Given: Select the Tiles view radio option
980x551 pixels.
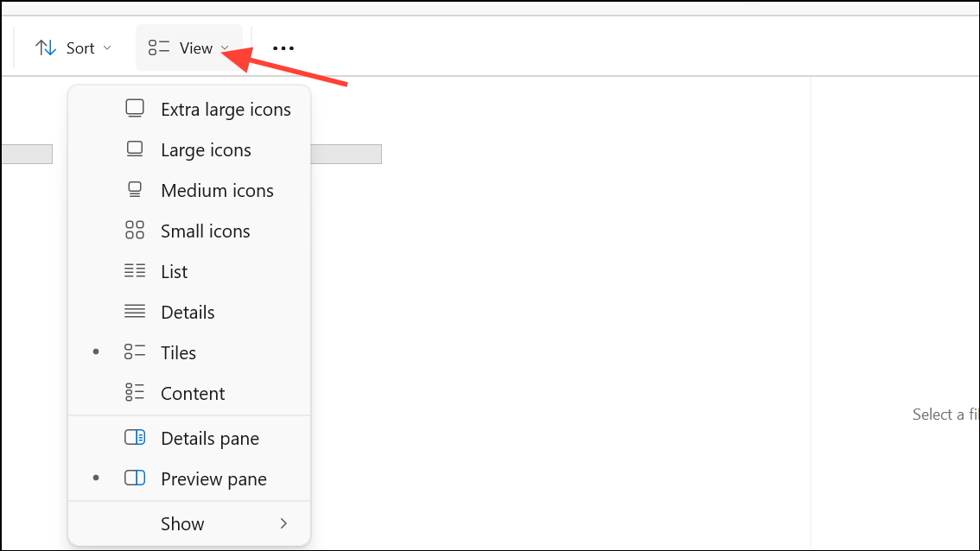Looking at the screenshot, I should click(x=188, y=352).
